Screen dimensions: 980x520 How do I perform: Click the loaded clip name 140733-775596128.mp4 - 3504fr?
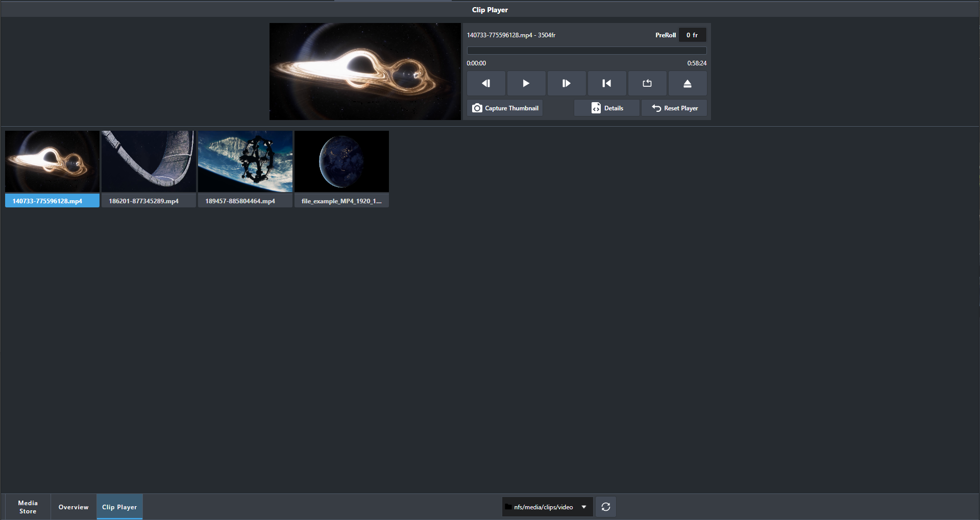tap(511, 35)
